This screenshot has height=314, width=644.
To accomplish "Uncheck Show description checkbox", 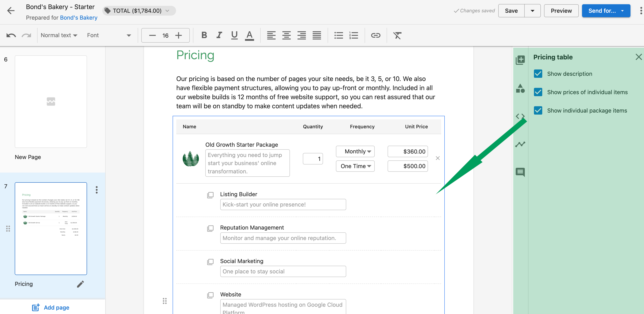I will [x=538, y=74].
